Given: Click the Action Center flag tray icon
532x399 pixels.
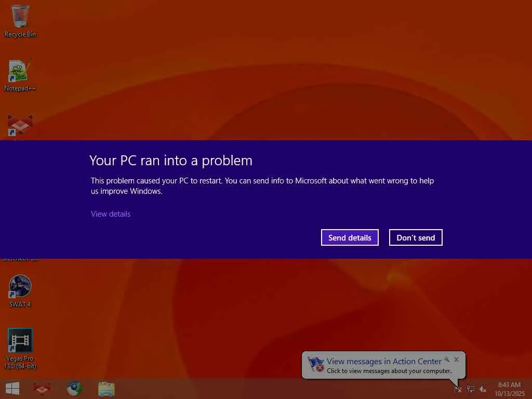Looking at the screenshot, I should pos(458,389).
